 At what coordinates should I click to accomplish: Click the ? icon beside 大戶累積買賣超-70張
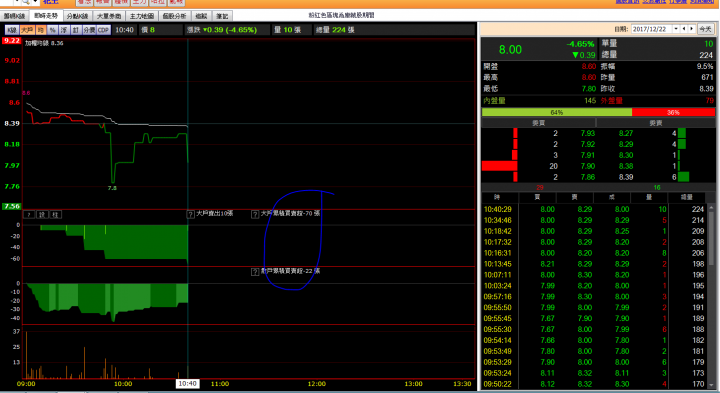point(255,214)
